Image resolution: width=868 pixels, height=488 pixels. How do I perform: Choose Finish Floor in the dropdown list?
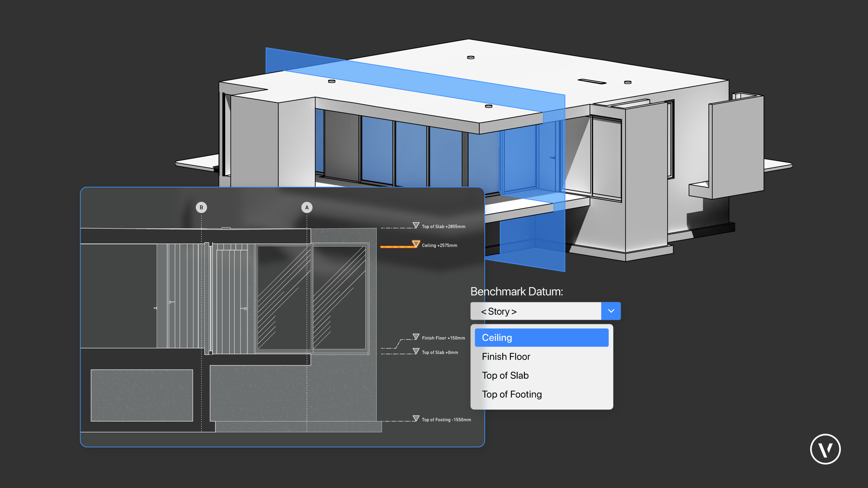click(x=542, y=357)
